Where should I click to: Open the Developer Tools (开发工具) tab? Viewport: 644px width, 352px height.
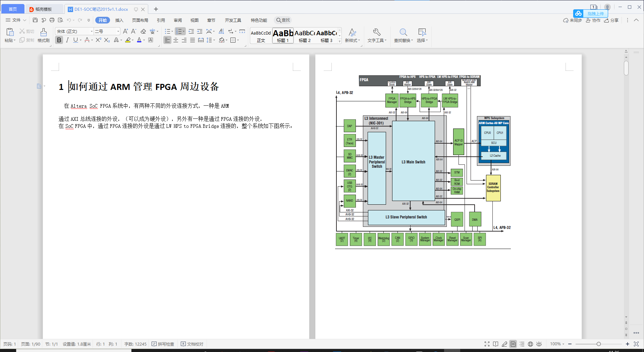tap(233, 20)
